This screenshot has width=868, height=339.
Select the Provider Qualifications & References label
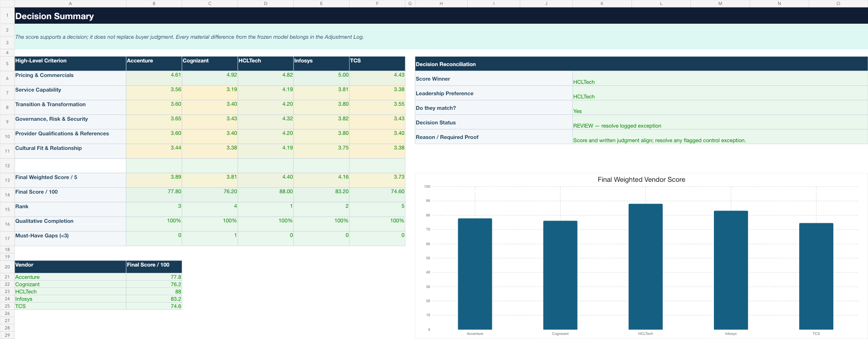click(x=70, y=137)
